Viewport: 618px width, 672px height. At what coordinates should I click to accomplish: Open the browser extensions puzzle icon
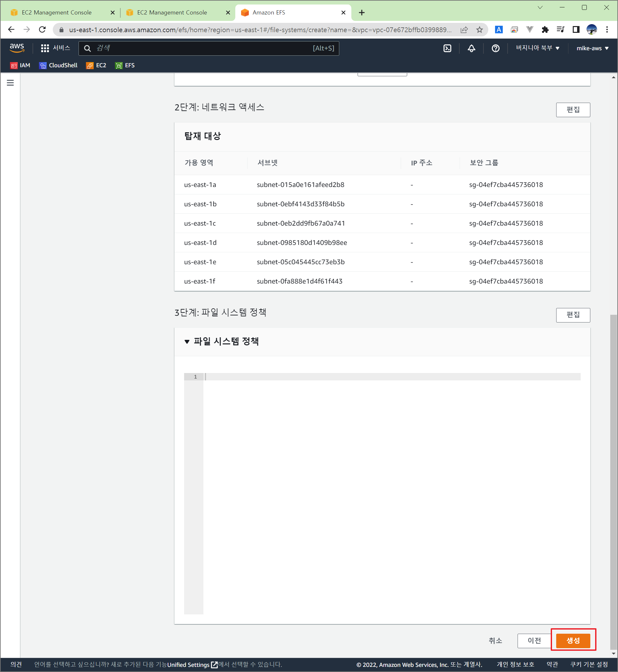pyautogui.click(x=545, y=30)
